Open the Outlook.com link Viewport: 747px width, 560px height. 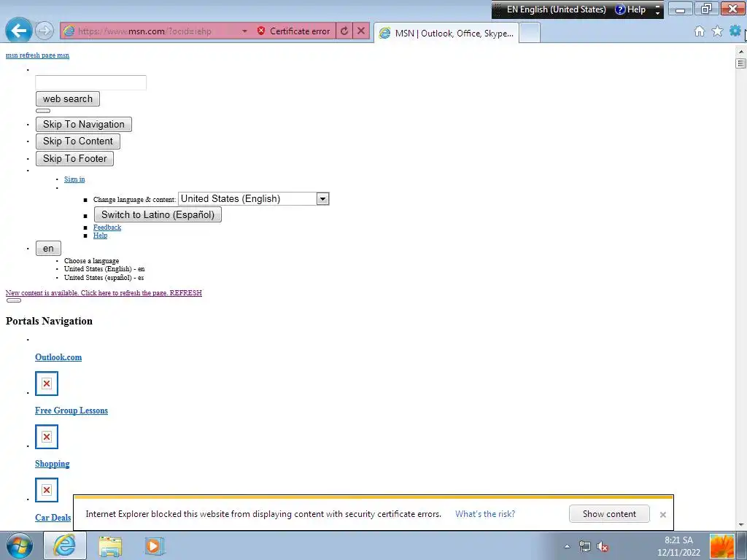pyautogui.click(x=58, y=357)
